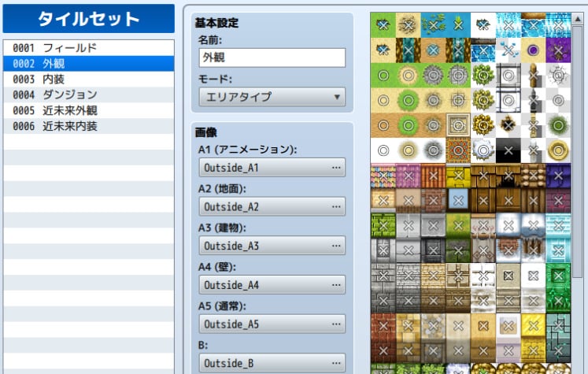Open the file picker ellipsis for Outside_A3
This screenshot has height=374, width=588.
336,246
